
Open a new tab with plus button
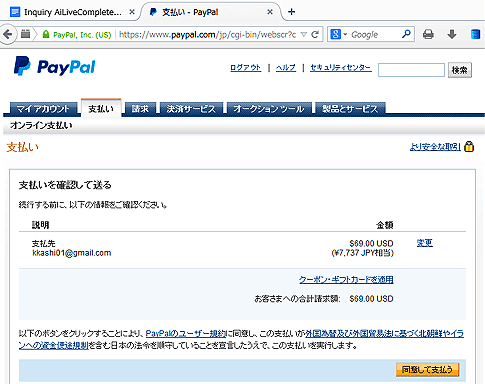(x=292, y=12)
